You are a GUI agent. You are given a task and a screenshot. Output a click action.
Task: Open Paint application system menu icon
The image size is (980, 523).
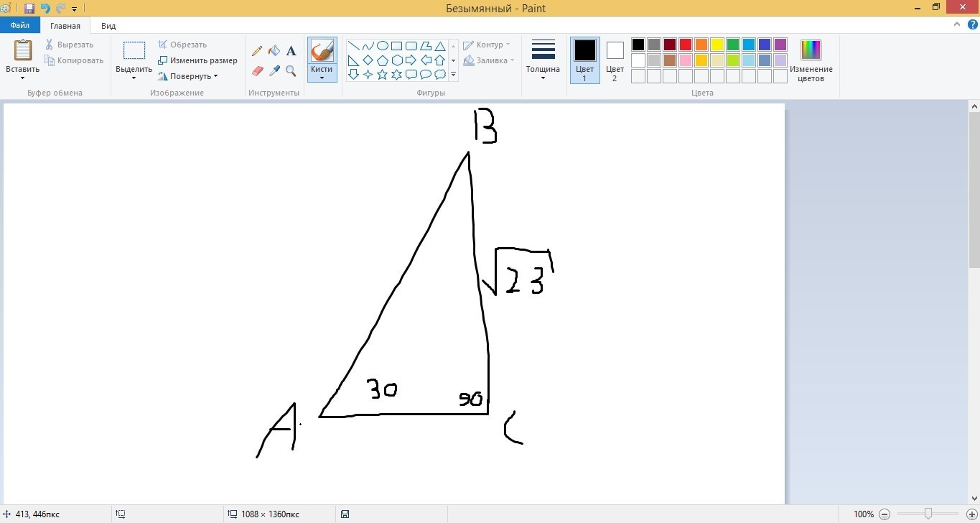click(6, 9)
